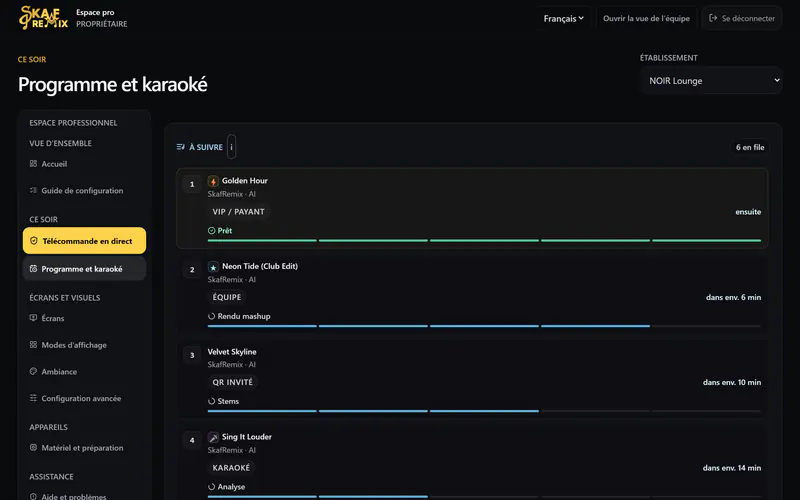Click the info button next to À suivre

231,147
